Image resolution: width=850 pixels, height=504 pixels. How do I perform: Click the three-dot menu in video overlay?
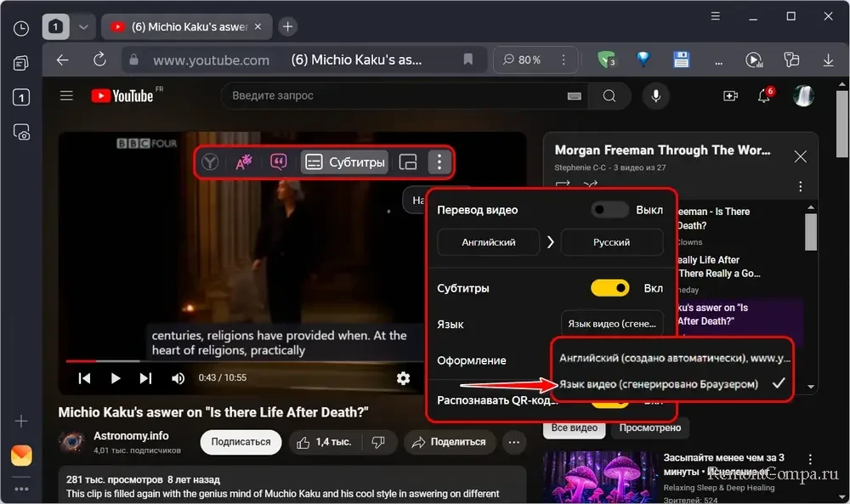(x=438, y=161)
